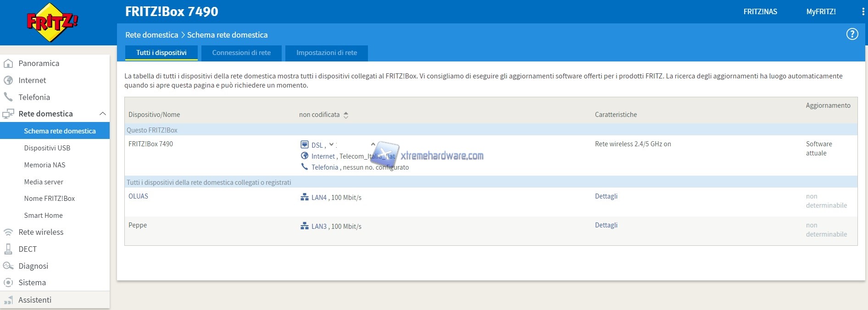Collapse the Rete domestica menu section
Image resolution: width=868 pixels, height=310 pixels.
pyautogui.click(x=102, y=114)
